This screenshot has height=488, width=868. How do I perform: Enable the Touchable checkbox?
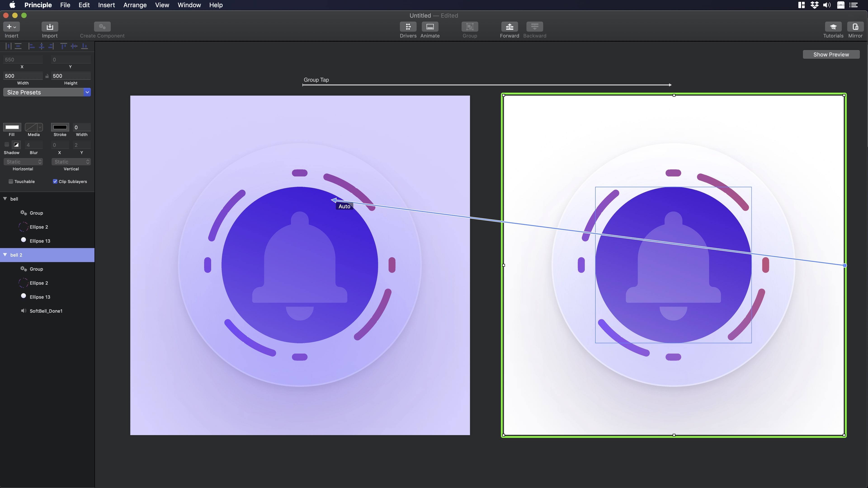[x=11, y=181]
